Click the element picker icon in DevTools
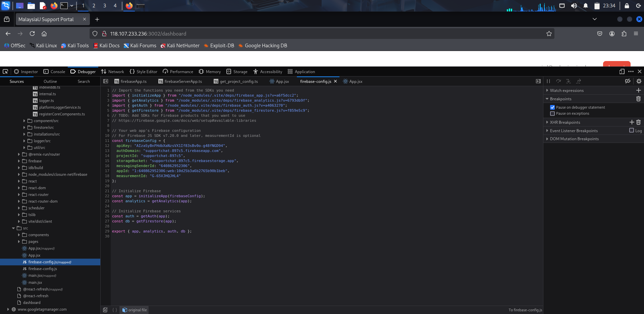The width and height of the screenshot is (644, 314). (x=5, y=71)
